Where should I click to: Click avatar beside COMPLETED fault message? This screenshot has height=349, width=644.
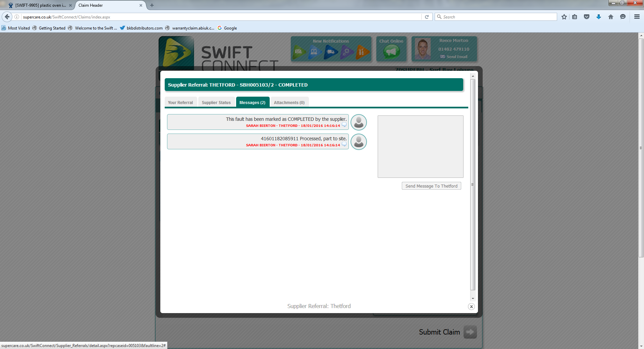[359, 122]
